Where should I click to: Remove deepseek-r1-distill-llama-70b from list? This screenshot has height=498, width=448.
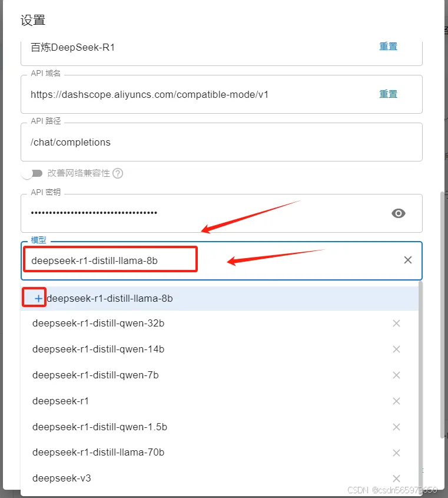396,453
